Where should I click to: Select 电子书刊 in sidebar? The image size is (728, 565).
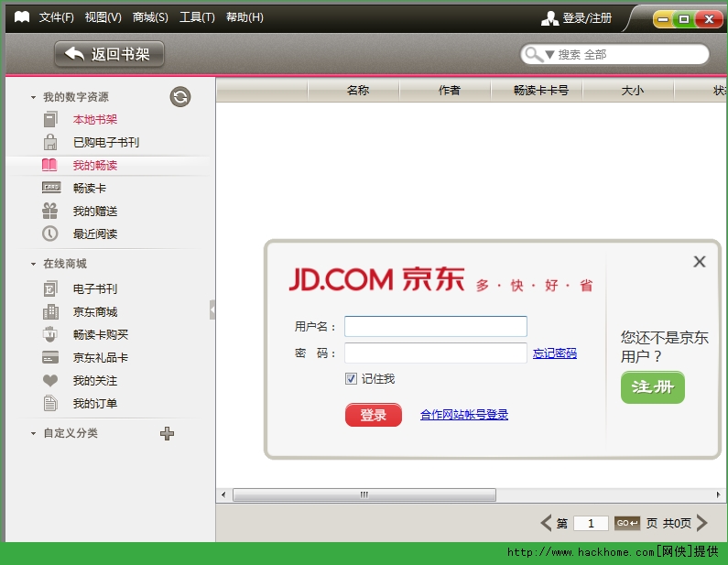click(94, 288)
